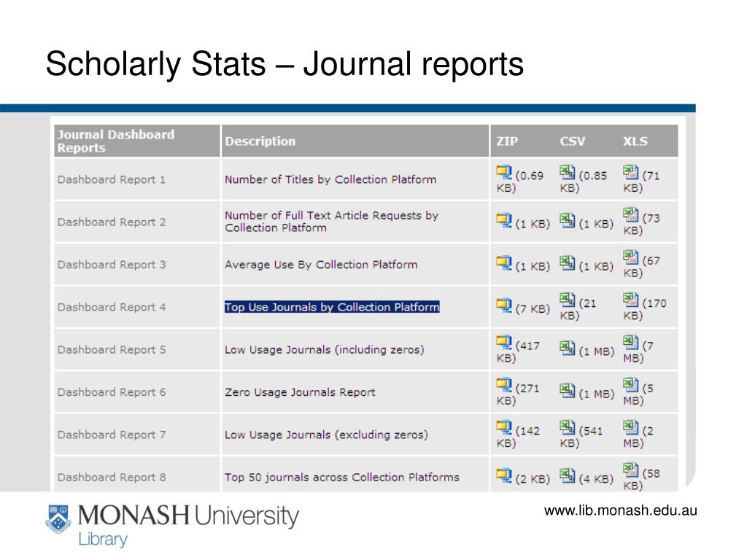747x560 pixels.
Task: Click Zero Usage Journals Report description
Action: 300,392
